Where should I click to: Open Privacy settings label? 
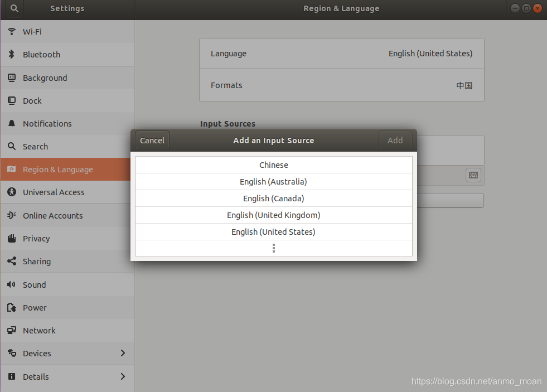[36, 239]
